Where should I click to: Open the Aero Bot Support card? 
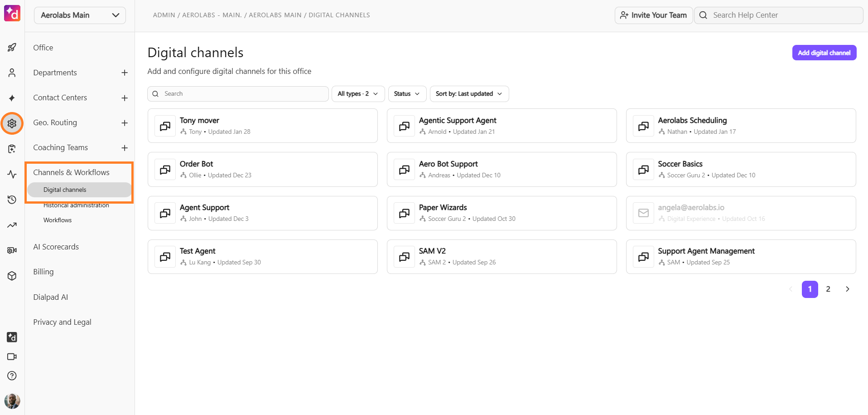click(502, 169)
